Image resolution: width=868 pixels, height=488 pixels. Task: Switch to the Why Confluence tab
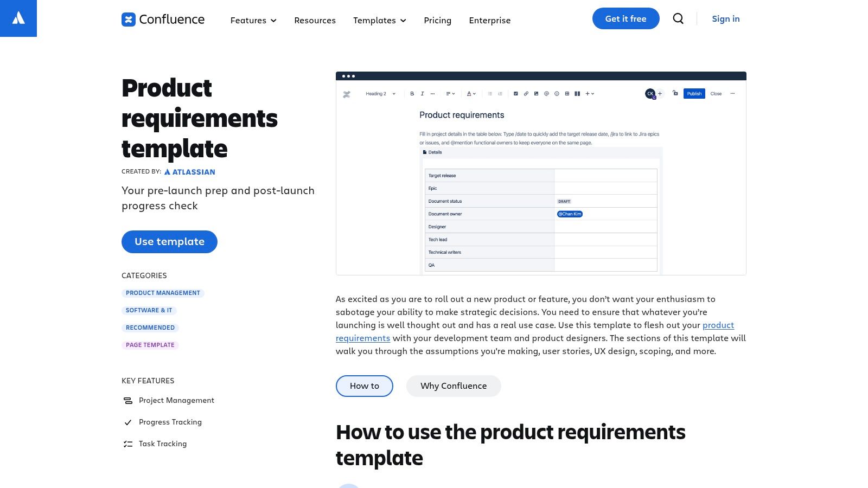tap(454, 386)
